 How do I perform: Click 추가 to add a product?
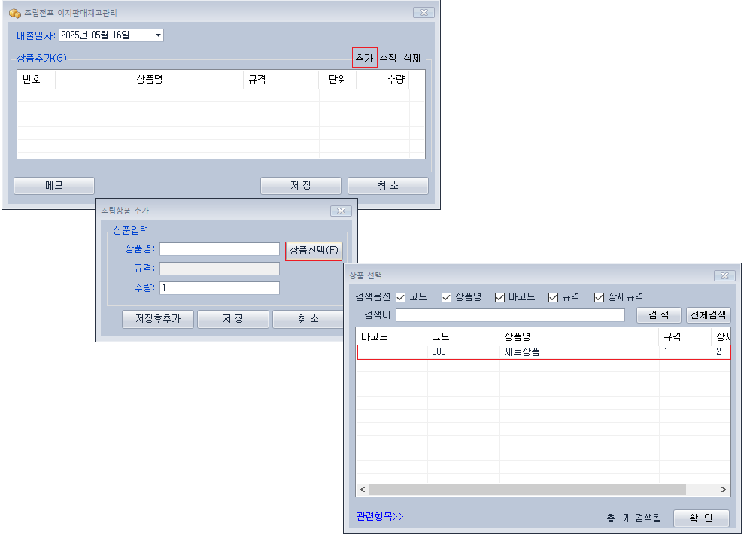click(365, 58)
